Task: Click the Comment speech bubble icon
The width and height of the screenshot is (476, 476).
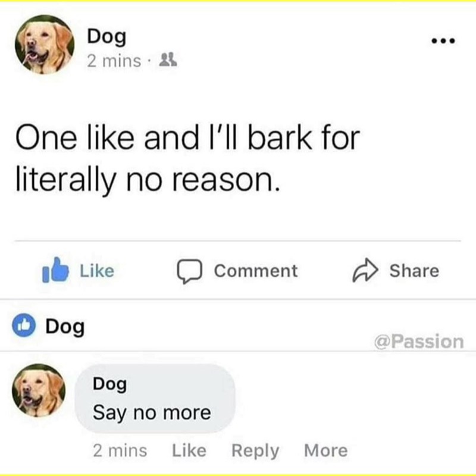Action: pos(190,271)
